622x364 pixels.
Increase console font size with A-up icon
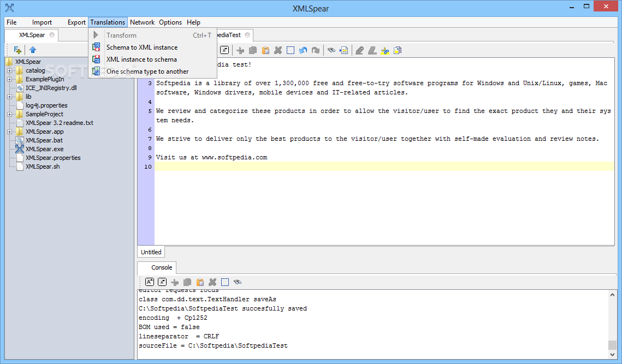150,282
